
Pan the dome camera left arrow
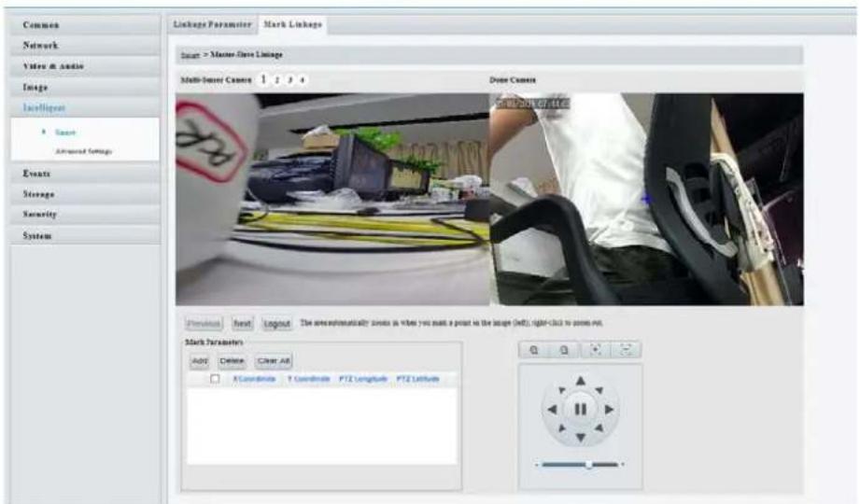tap(552, 409)
